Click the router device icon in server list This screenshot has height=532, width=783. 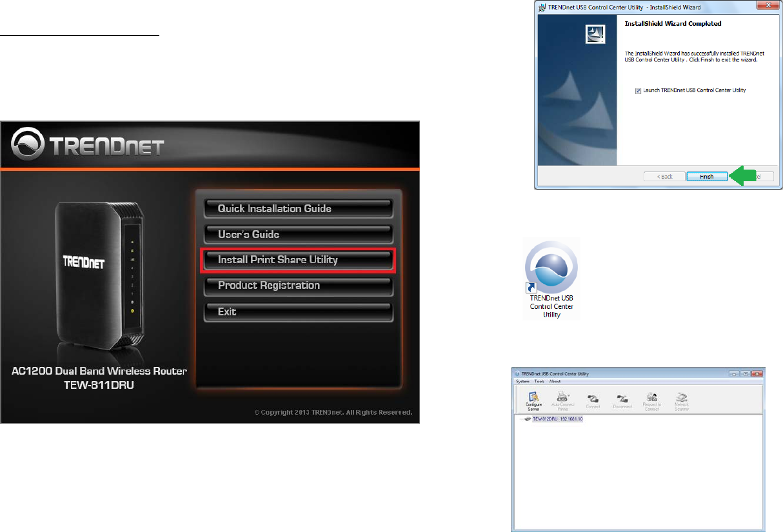pos(526,419)
